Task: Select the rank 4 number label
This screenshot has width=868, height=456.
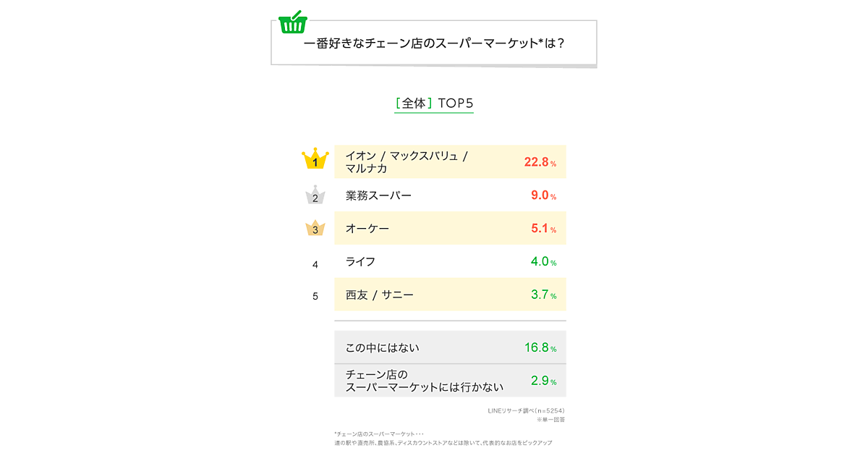Action: (x=315, y=265)
